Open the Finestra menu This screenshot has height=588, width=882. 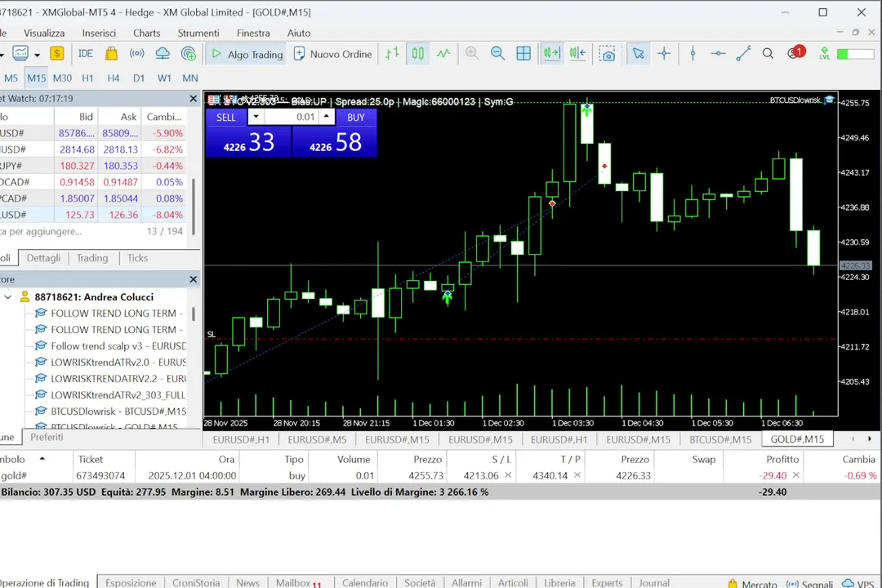253,33
